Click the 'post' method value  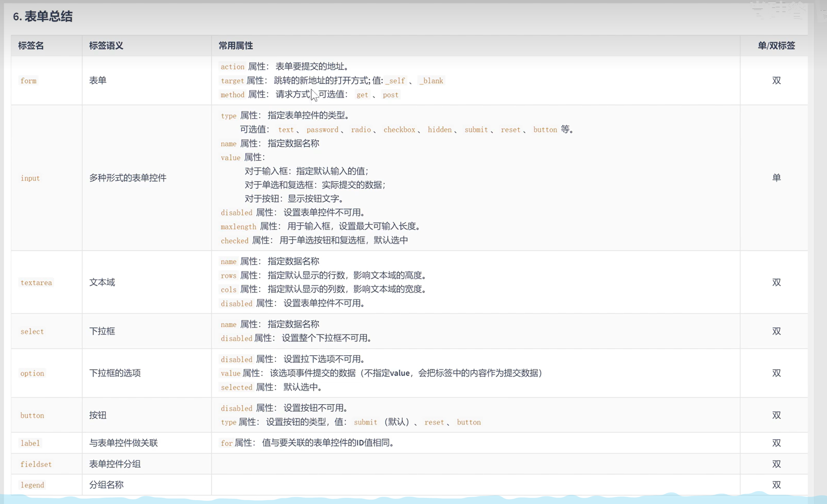390,95
